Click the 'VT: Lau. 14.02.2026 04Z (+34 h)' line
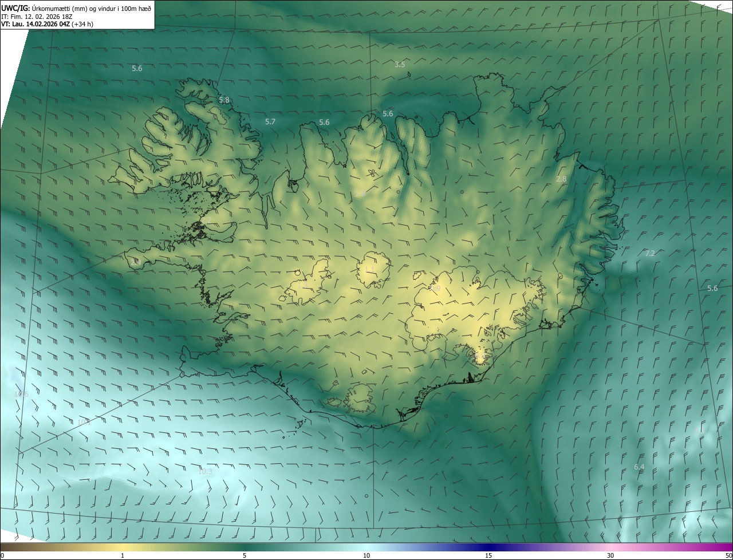The image size is (733, 560). (48, 24)
